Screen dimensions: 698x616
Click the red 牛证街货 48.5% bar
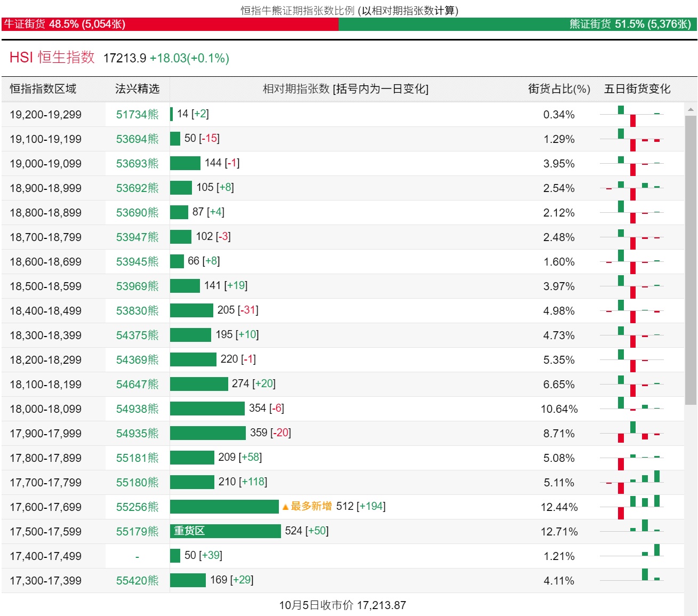(x=170, y=24)
